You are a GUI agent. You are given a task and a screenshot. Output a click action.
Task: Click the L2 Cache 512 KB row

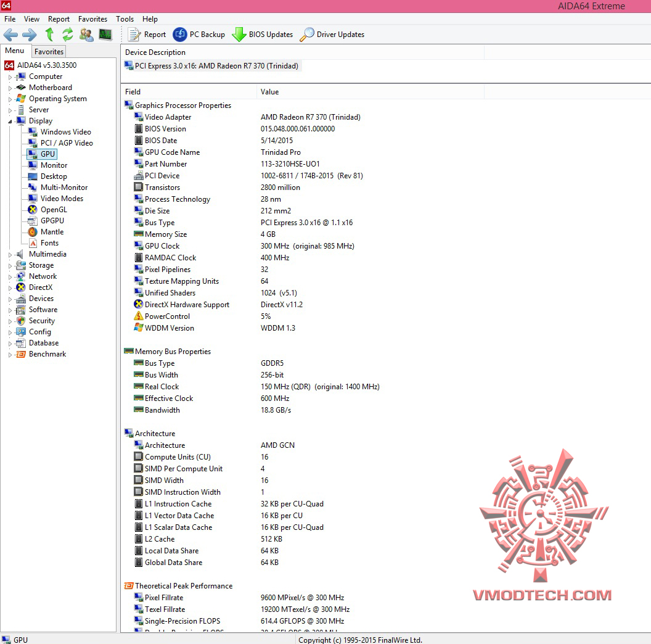click(x=208, y=539)
